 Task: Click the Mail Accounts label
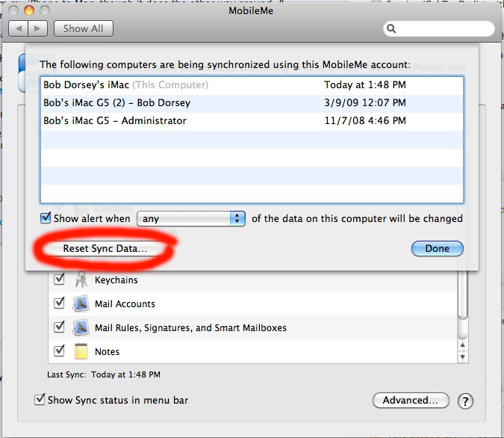coord(125,303)
